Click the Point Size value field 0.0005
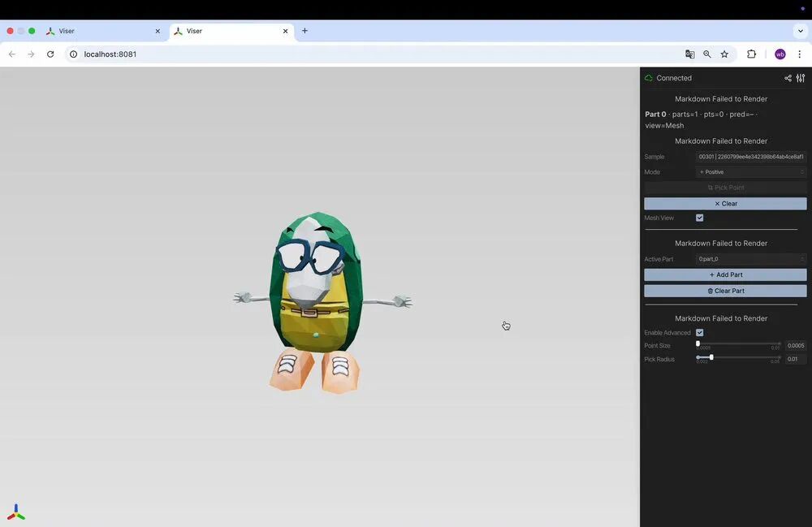The image size is (812, 527). [796, 345]
